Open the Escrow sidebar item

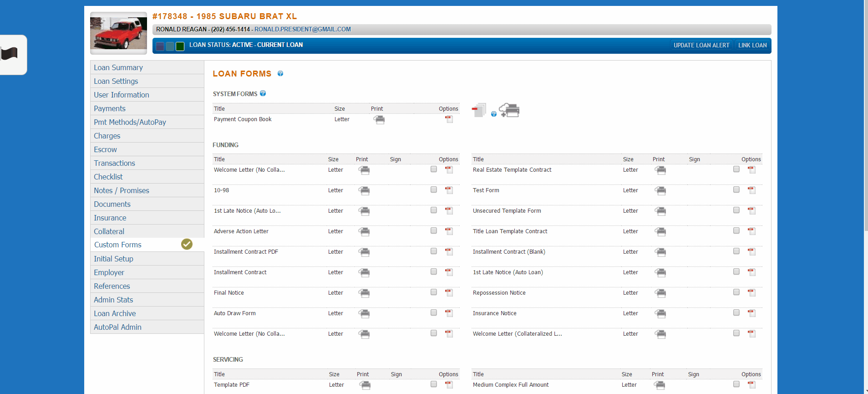click(x=147, y=149)
